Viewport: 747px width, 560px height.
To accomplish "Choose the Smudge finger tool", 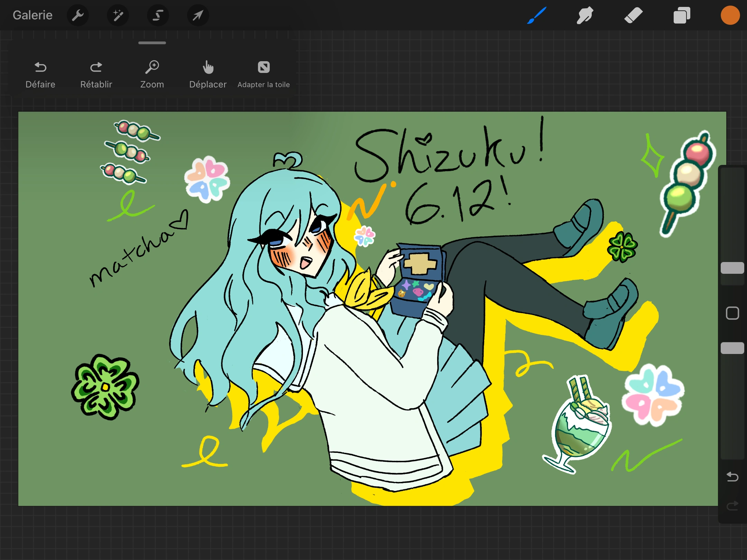I will [x=585, y=15].
